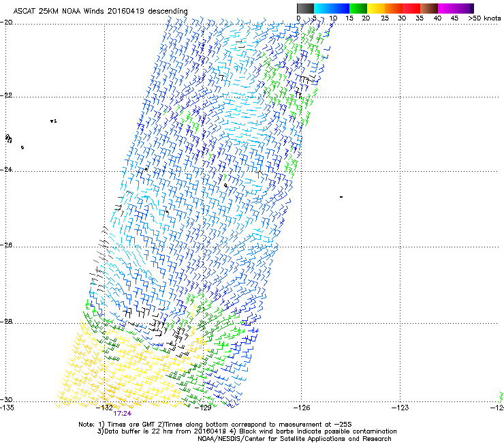Click the latitude axis label '-26'
Viewport: 504px width, 443px height.
6,245
